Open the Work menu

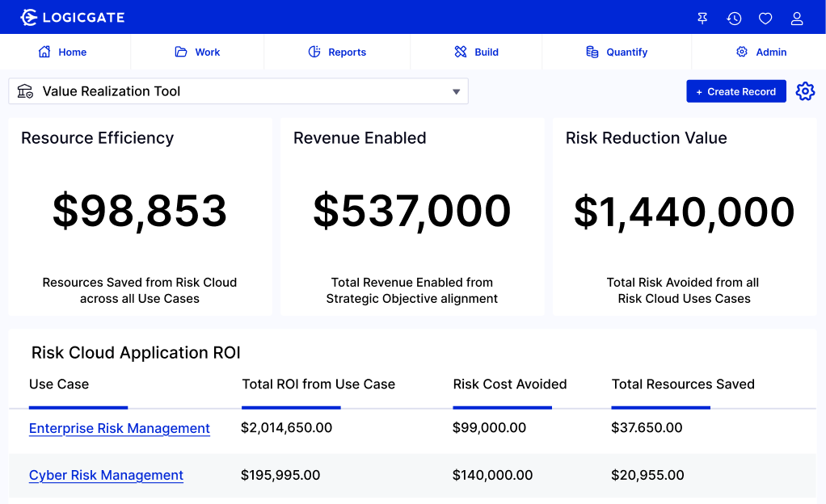coord(197,52)
